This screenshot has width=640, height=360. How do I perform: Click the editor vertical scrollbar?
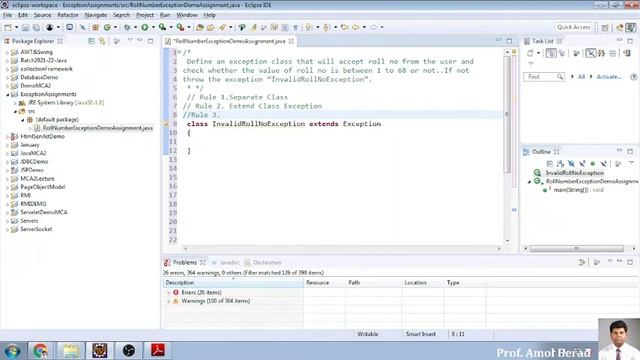click(x=507, y=114)
